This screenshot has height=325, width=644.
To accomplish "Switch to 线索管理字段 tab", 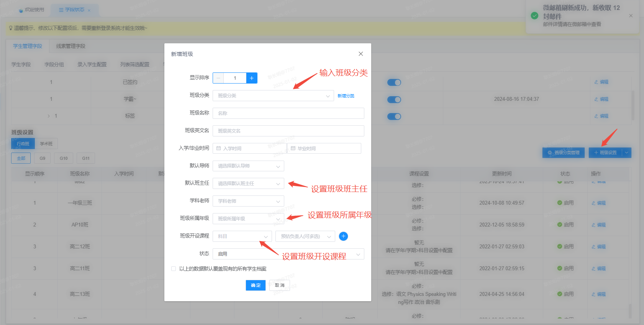I will pos(71,46).
